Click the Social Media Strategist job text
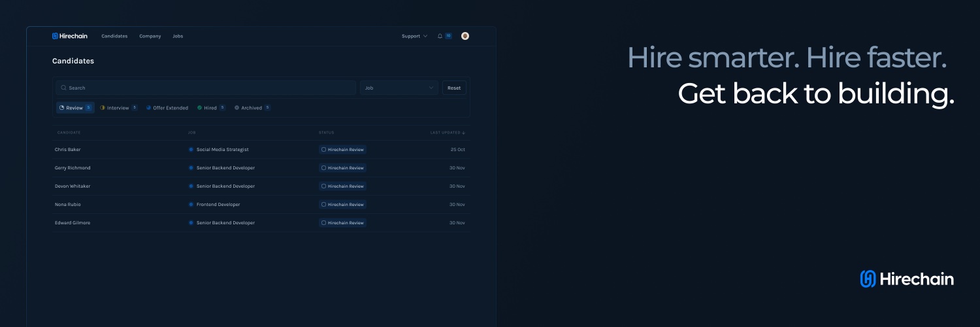This screenshot has width=980, height=327. click(223, 150)
